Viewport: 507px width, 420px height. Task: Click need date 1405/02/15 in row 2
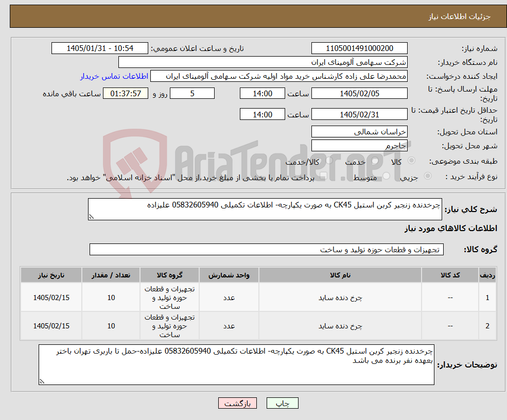pos(51,326)
